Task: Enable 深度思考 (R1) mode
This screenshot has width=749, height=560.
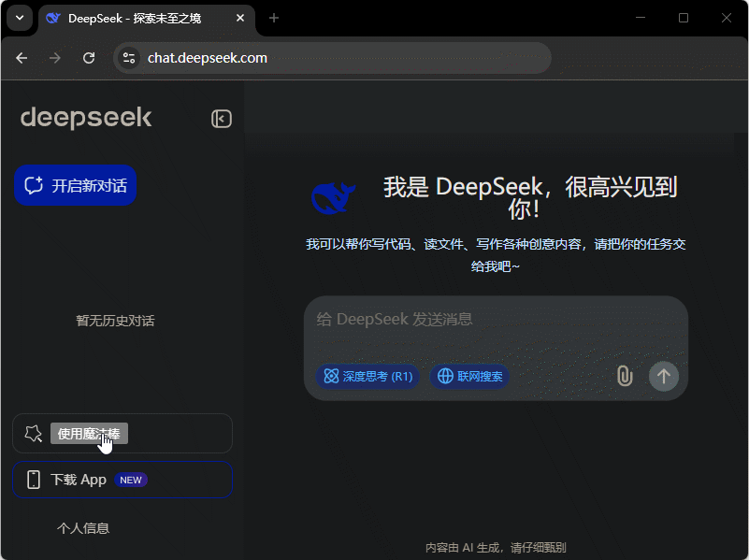Action: tap(367, 377)
